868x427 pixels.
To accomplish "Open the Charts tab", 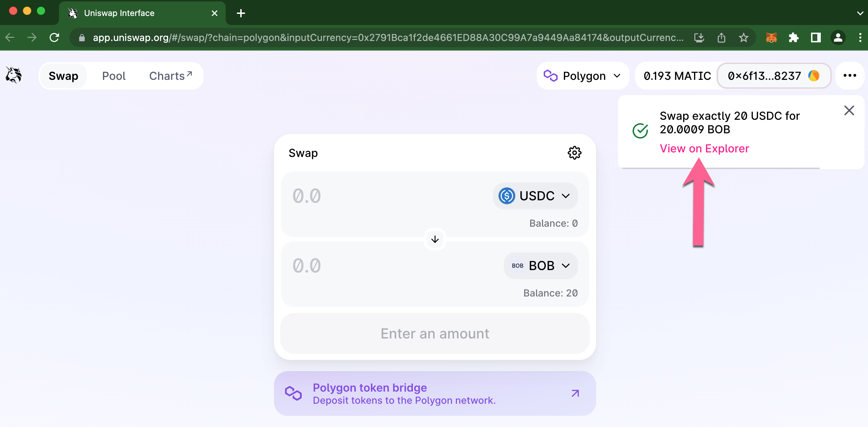I will pos(170,76).
